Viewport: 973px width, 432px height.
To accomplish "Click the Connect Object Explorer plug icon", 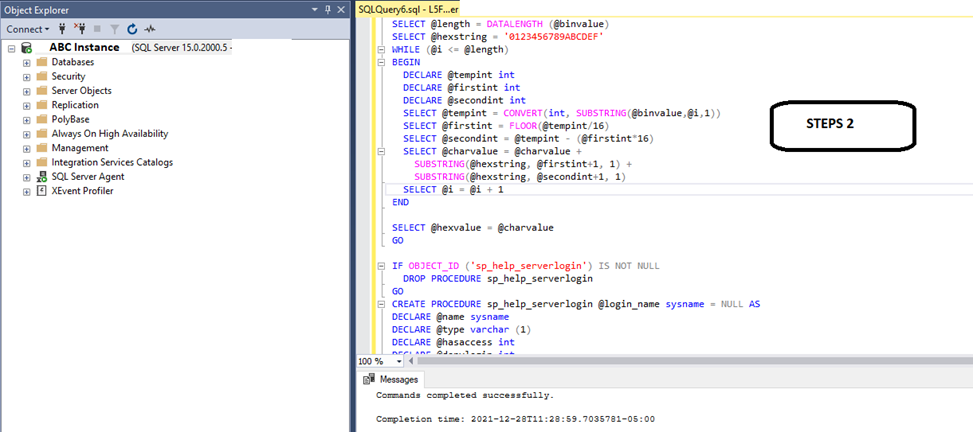I will [x=63, y=29].
